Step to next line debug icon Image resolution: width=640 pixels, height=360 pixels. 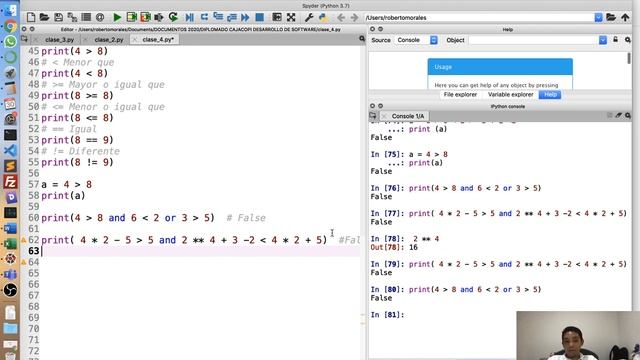(204, 17)
